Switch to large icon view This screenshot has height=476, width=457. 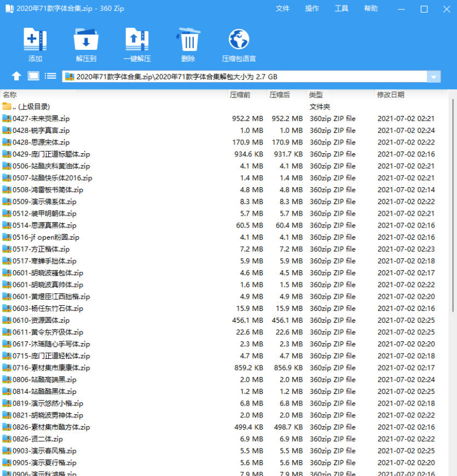point(33,76)
